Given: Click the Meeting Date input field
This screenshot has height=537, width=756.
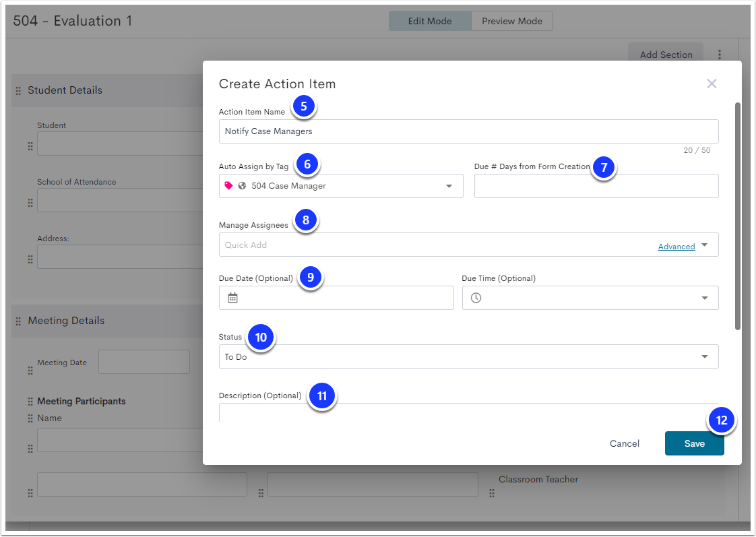Looking at the screenshot, I should click(144, 362).
